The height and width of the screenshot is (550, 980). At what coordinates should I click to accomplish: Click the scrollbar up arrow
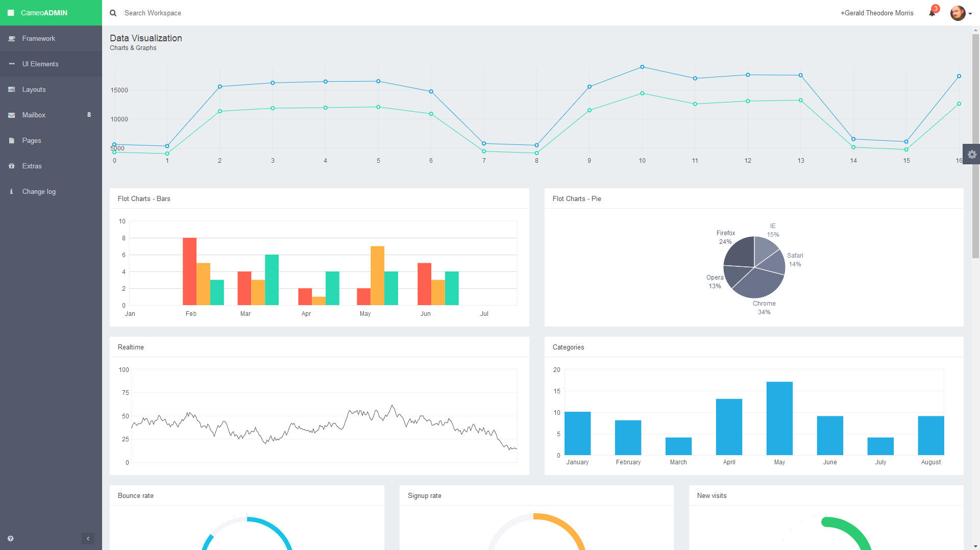[x=975, y=30]
